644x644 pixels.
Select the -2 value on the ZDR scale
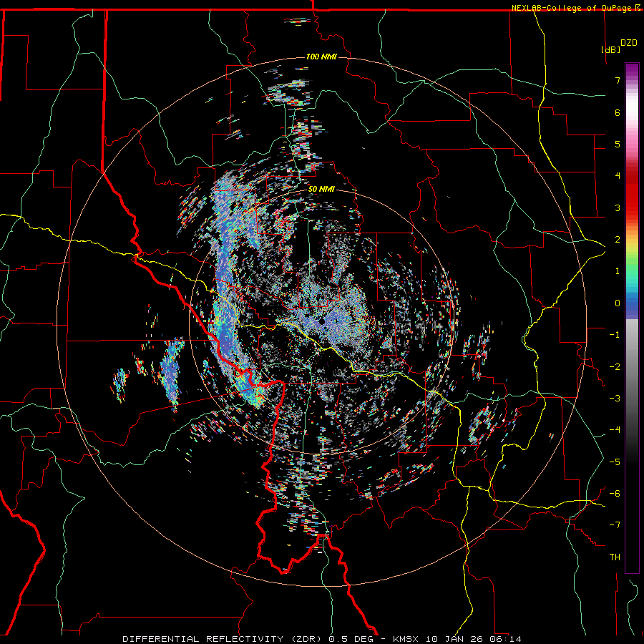coord(615,367)
